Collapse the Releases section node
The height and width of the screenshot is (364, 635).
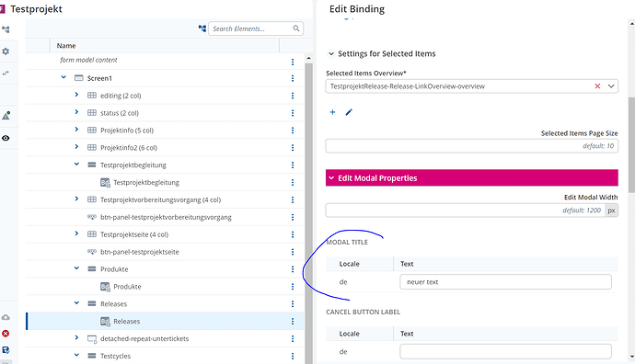point(76,303)
